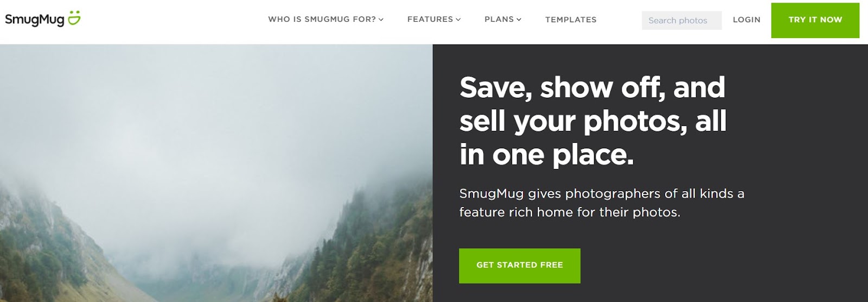Viewport: 868px width, 302px height.
Task: Click the Get Started Free button
Action: click(x=520, y=266)
